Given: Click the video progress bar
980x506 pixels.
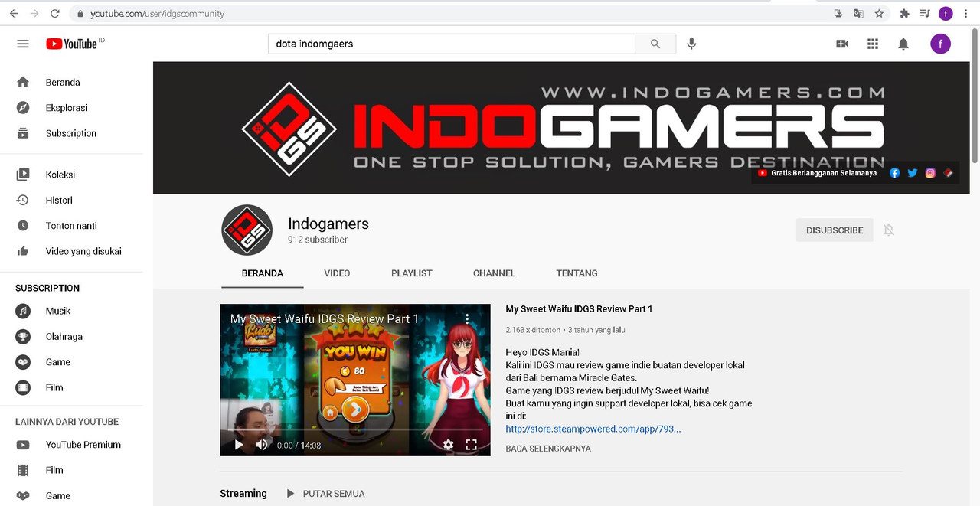Looking at the screenshot, I should (x=355, y=430).
